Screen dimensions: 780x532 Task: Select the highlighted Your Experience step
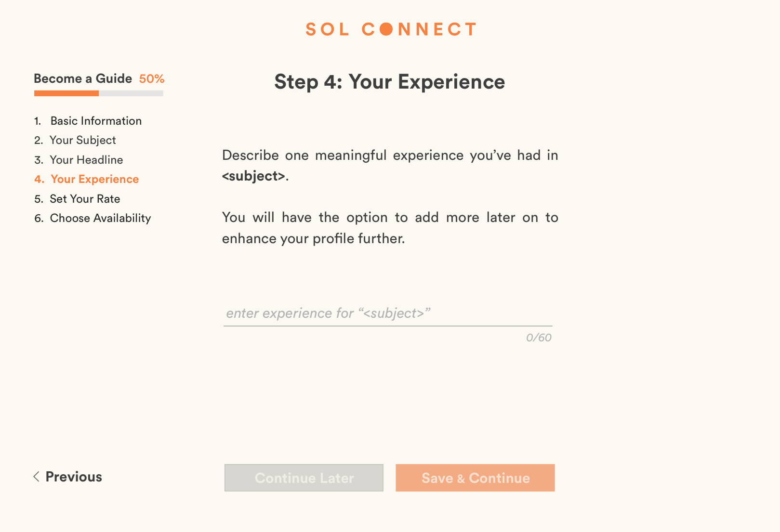[94, 179]
